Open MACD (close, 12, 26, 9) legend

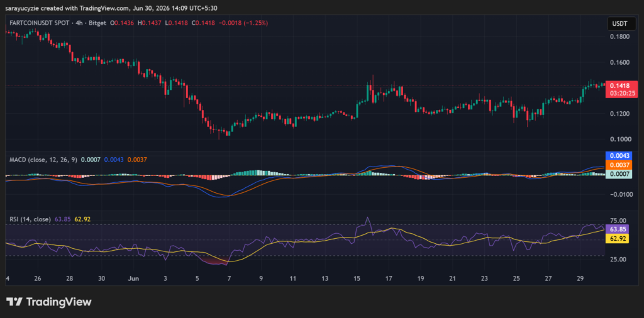[x=43, y=159]
